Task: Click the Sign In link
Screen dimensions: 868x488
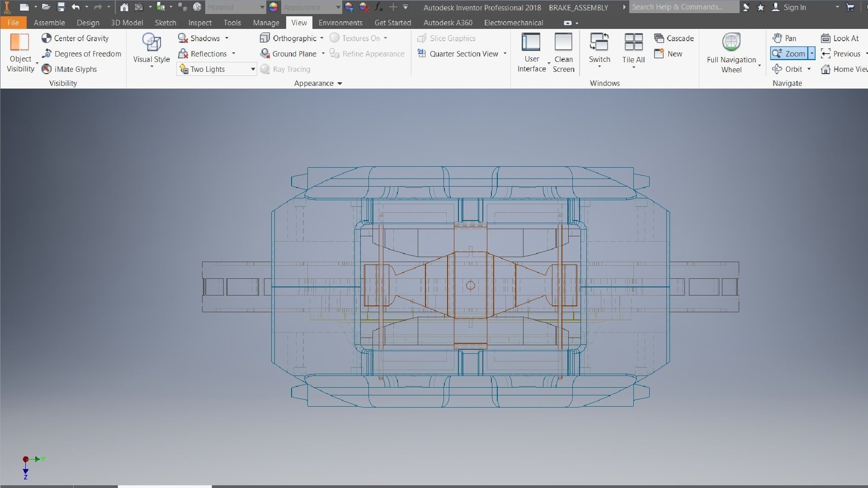Action: click(x=794, y=7)
